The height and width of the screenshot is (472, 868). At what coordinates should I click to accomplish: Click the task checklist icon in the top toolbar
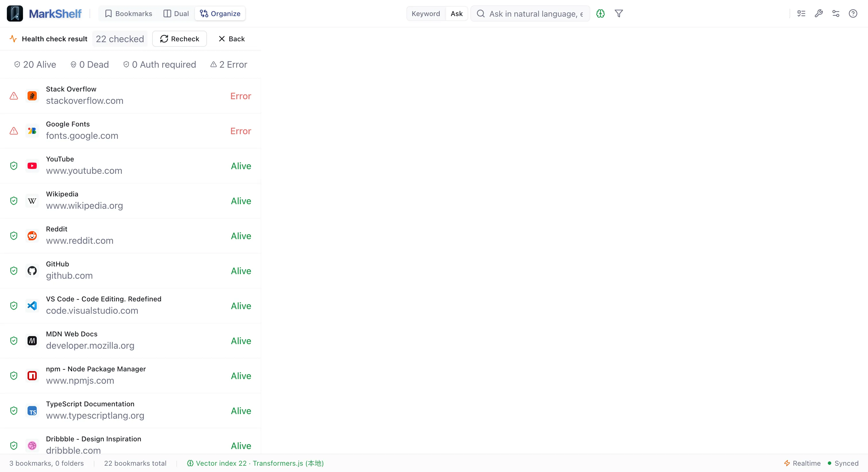pos(801,13)
